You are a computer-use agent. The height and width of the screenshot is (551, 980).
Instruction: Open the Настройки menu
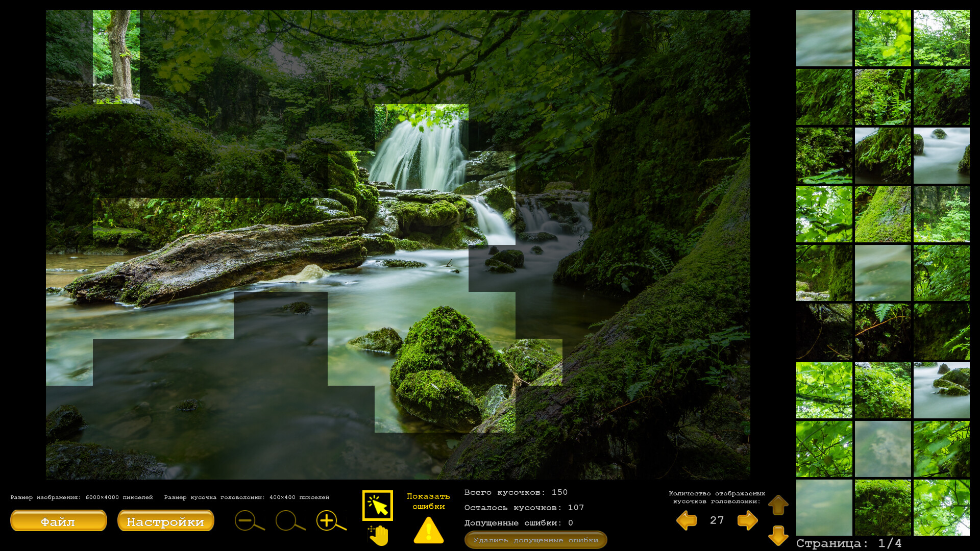pyautogui.click(x=165, y=521)
